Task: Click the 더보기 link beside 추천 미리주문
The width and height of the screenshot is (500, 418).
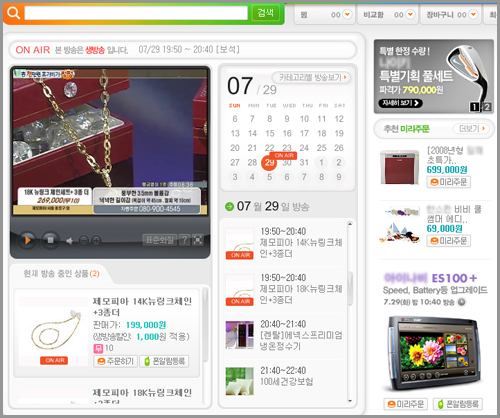Action: pos(471,129)
